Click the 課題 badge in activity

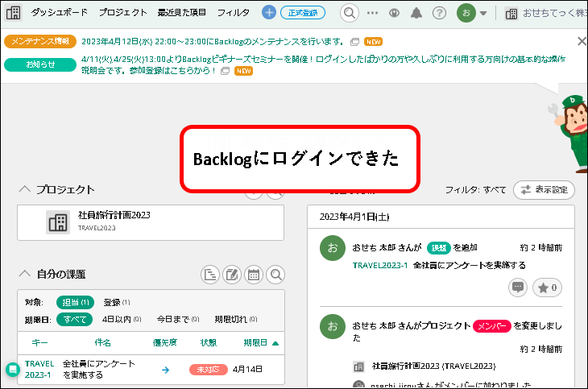[x=438, y=248]
